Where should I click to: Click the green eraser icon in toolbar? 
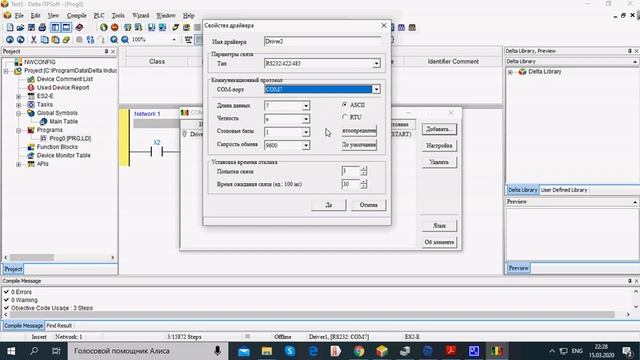click(x=66, y=40)
